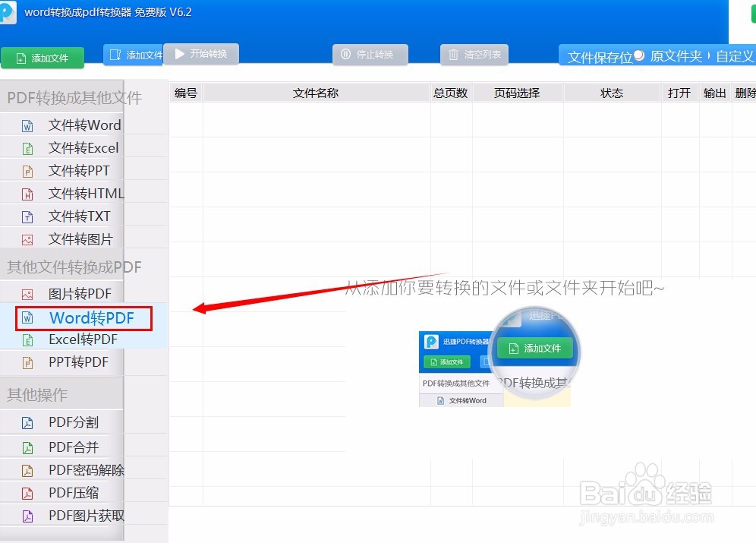Click the PDF icon beside PDF分割
This screenshot has width=756, height=543.
point(27,423)
